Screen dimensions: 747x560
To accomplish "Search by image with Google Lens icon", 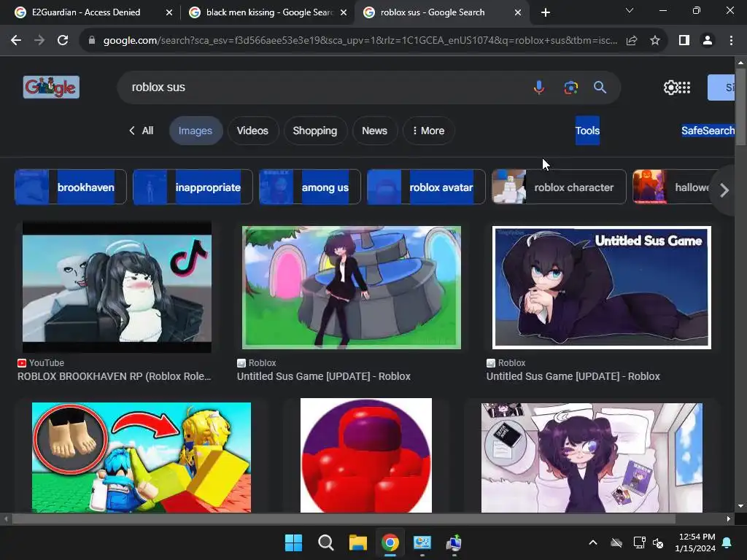I will click(570, 87).
